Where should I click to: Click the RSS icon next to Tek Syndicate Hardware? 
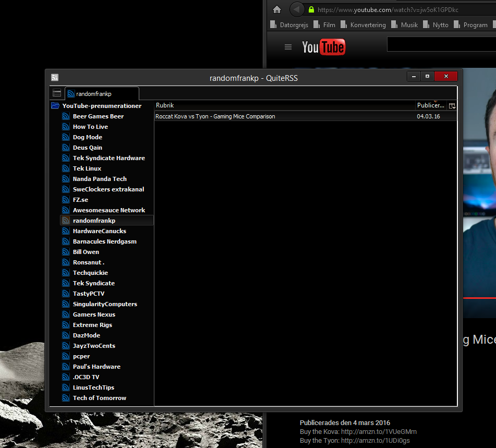click(66, 158)
